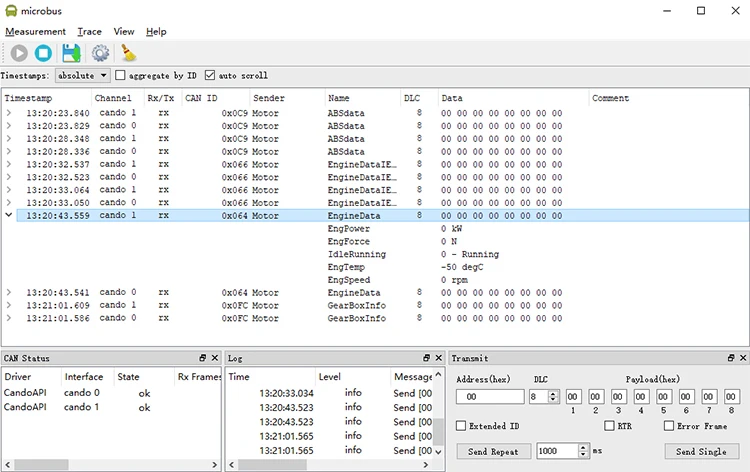Click the Message column header in Log

coord(413,377)
